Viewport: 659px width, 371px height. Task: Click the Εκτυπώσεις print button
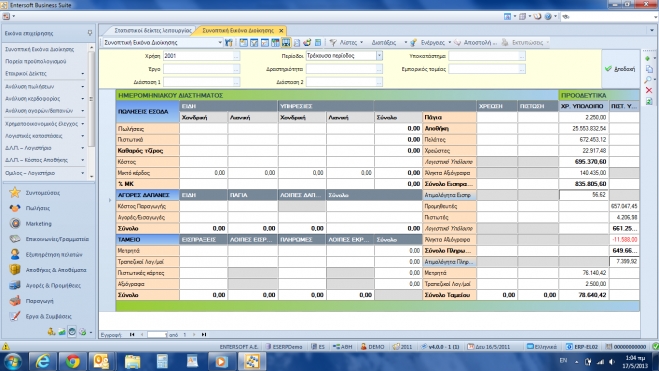click(x=524, y=42)
